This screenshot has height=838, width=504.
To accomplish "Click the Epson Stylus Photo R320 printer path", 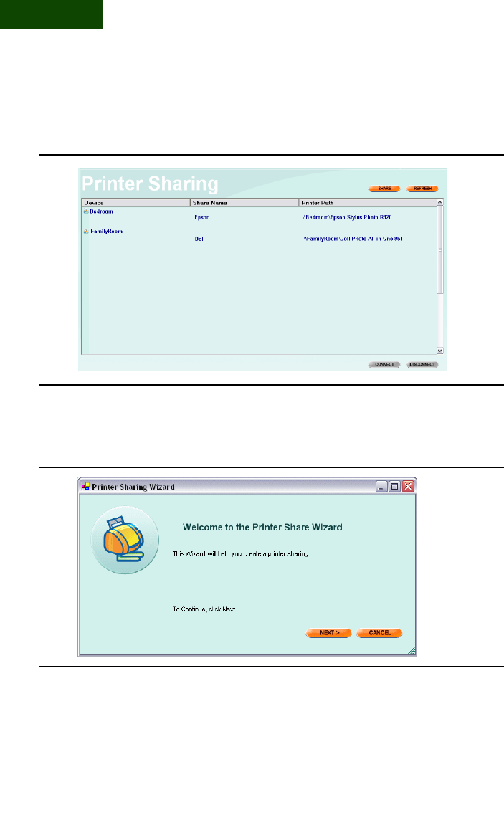I will [x=347, y=217].
